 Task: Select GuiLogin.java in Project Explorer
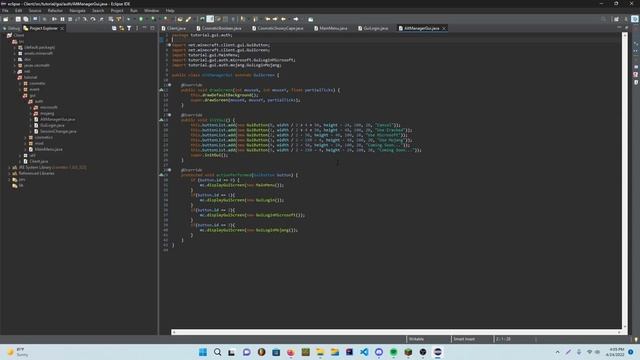tap(49, 125)
